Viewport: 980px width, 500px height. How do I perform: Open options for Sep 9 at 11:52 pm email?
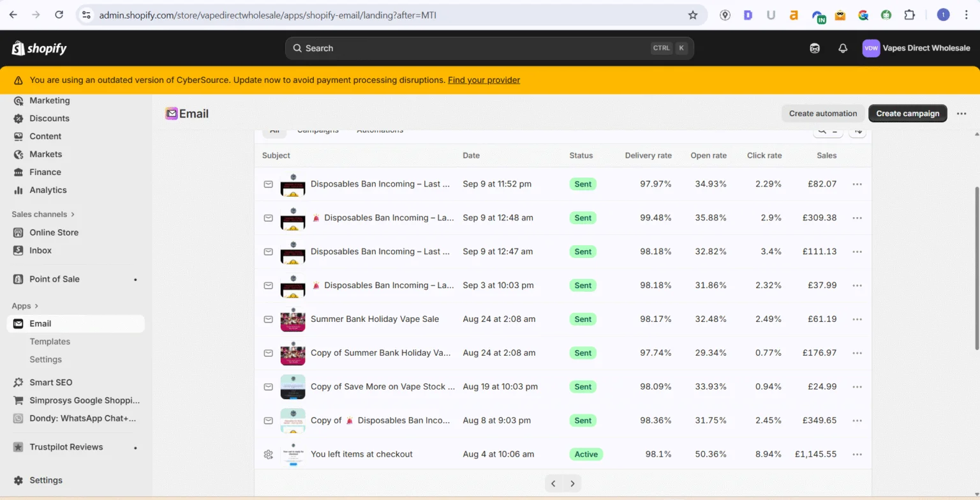click(x=857, y=184)
